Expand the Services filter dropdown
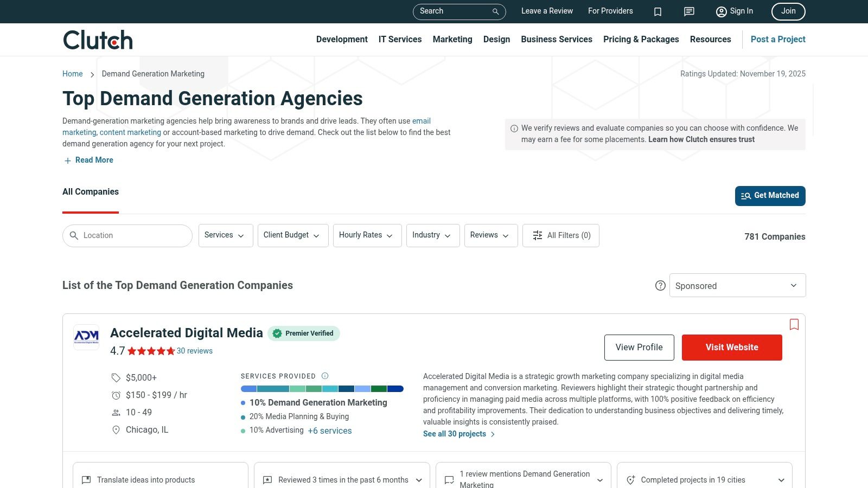 (225, 235)
